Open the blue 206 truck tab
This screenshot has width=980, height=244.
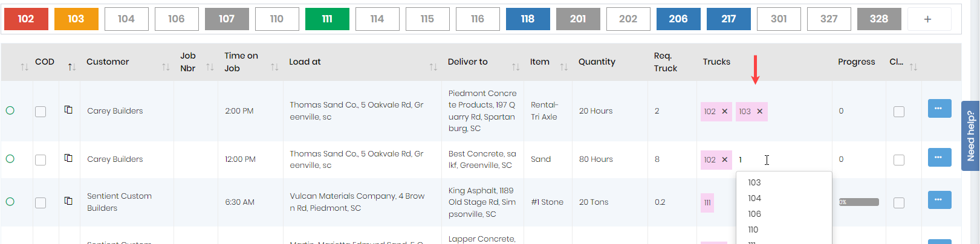pos(678,19)
